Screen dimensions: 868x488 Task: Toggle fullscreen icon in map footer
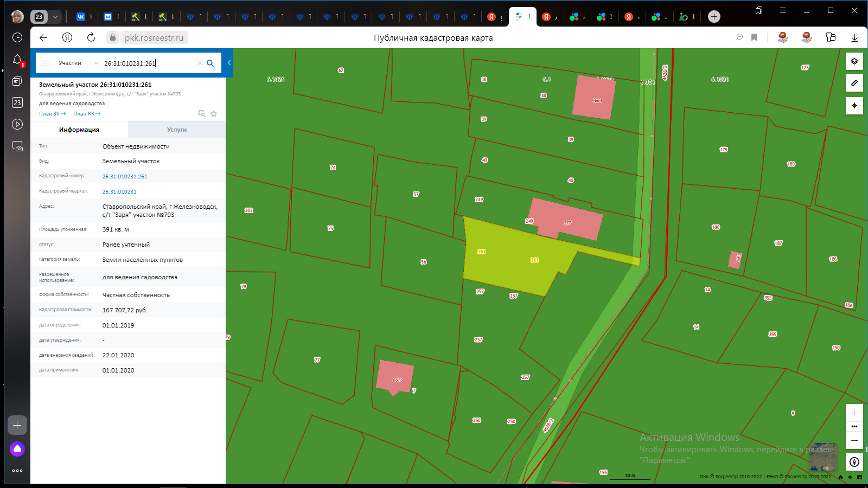pos(859,477)
